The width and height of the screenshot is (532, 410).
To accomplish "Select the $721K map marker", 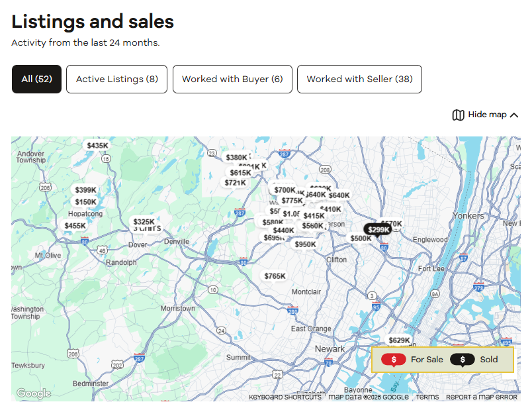I will pyautogui.click(x=235, y=183).
